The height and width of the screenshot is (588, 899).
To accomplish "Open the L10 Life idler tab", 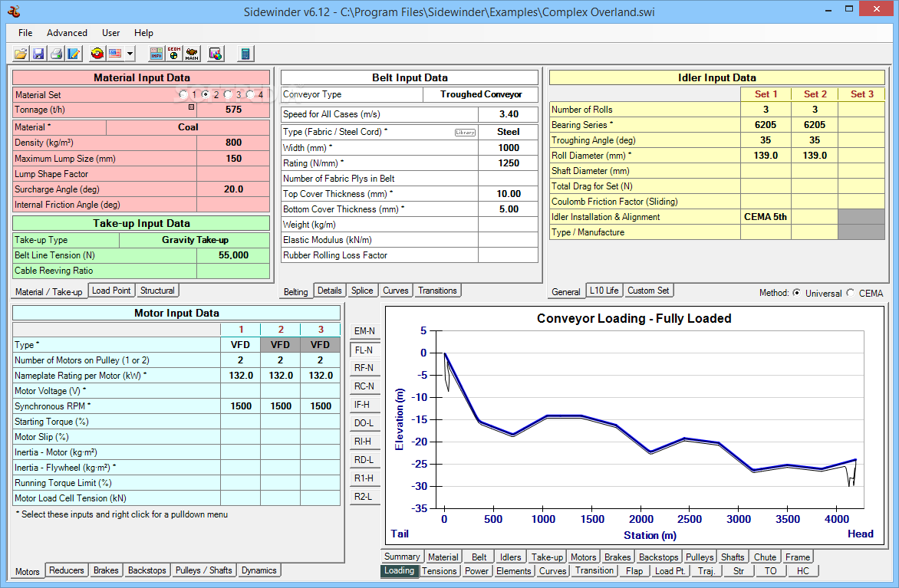I will point(604,291).
